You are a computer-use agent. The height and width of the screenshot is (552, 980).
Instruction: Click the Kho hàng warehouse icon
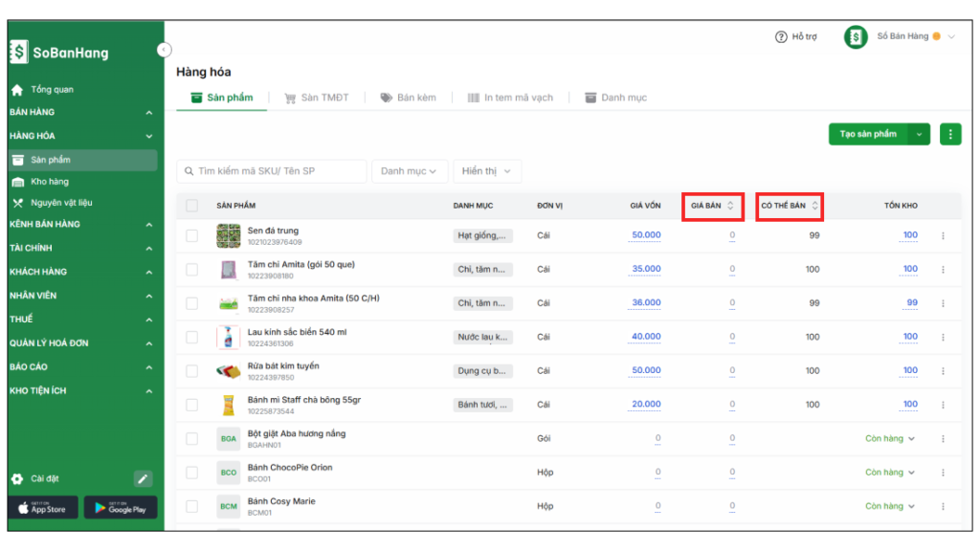[18, 182]
